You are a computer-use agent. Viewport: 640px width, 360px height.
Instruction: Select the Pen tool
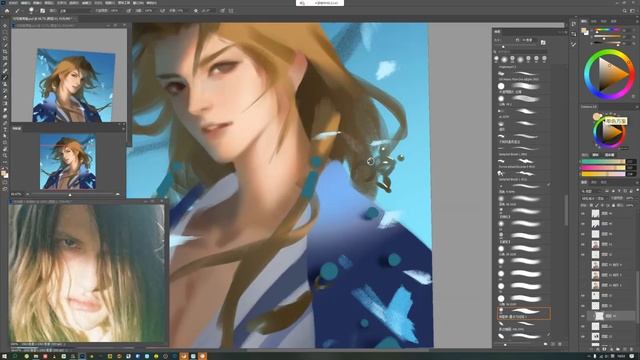[5, 123]
